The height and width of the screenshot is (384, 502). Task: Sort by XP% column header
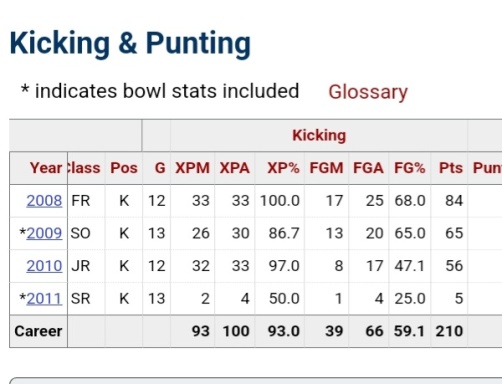point(283,168)
